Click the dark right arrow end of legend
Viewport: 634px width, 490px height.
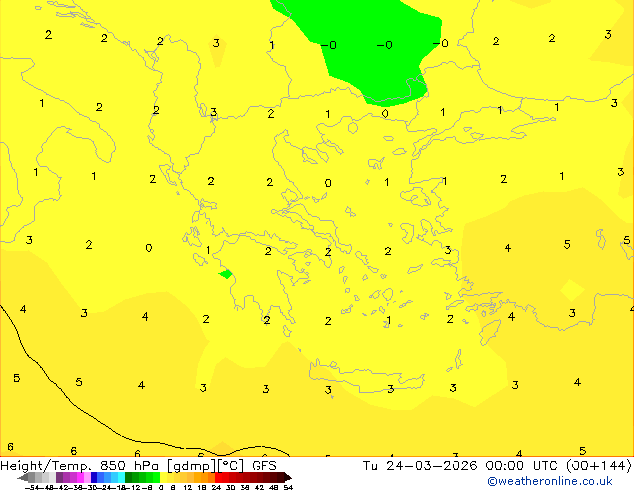point(288,477)
